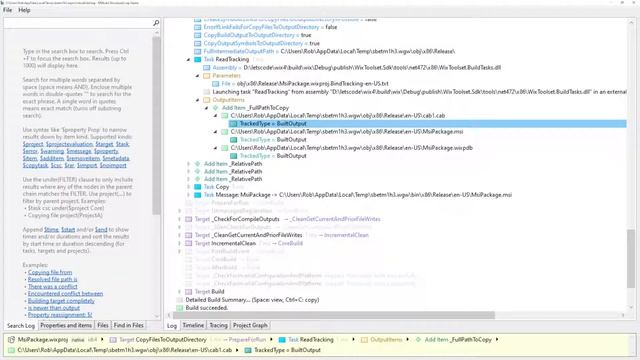Viewport: 640px width, 360px height.
Task: Select the 'Detailed Build Summary' row
Action: coord(252,300)
